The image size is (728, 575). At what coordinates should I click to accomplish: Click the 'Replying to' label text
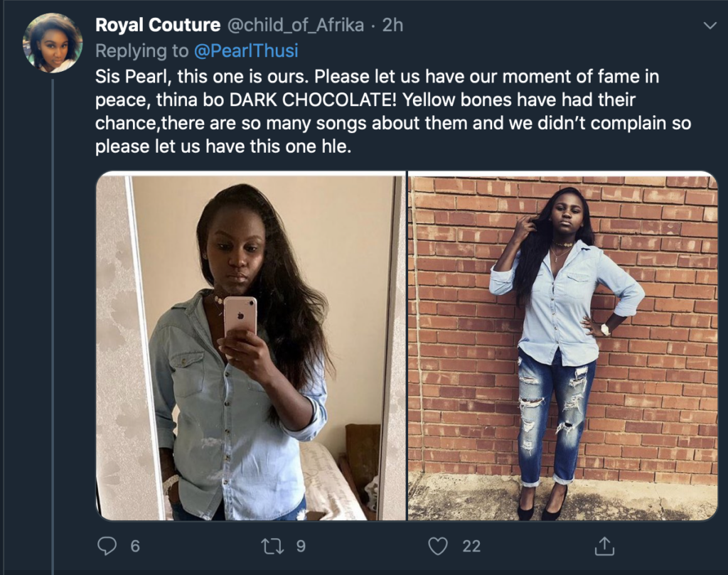tap(141, 50)
